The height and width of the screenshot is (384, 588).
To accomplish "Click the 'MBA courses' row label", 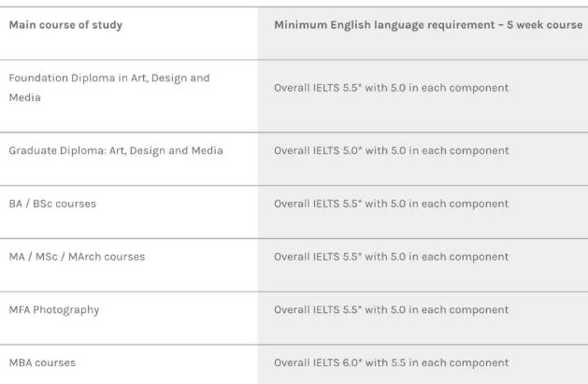I will pyautogui.click(x=42, y=363).
